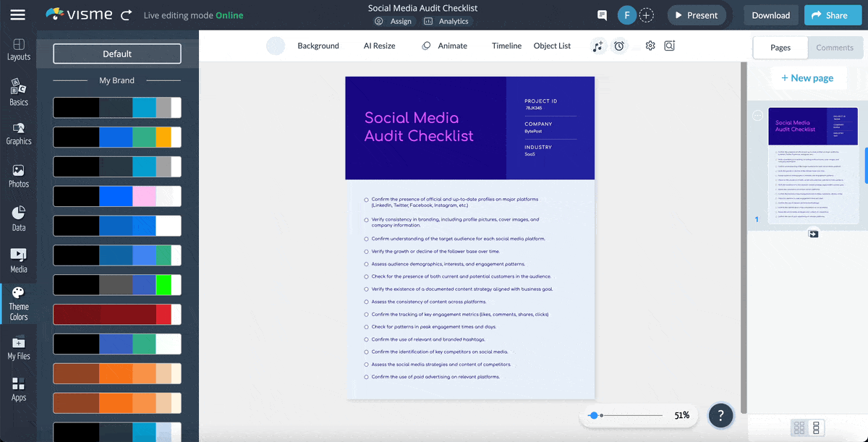
Task: Open the Media panel
Action: pyautogui.click(x=19, y=260)
